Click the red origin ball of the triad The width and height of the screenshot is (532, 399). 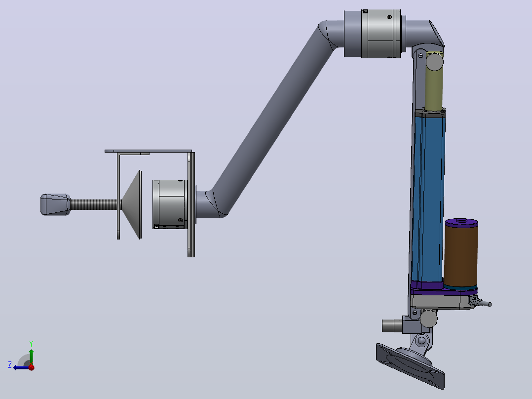tap(32, 367)
